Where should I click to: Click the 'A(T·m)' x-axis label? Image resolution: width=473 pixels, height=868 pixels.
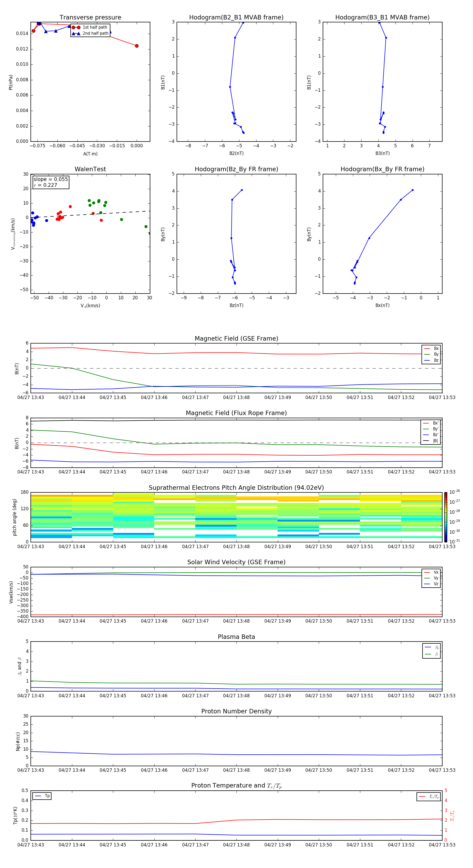[90, 154]
